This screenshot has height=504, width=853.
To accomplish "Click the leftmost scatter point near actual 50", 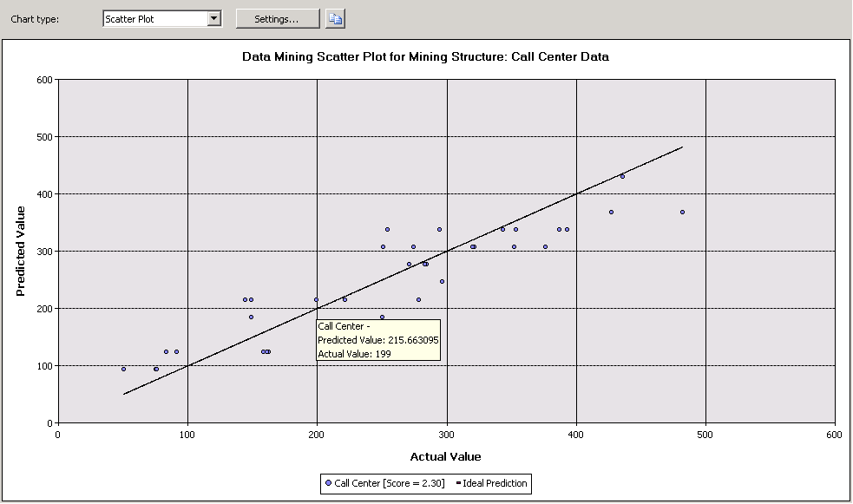I will click(x=123, y=368).
